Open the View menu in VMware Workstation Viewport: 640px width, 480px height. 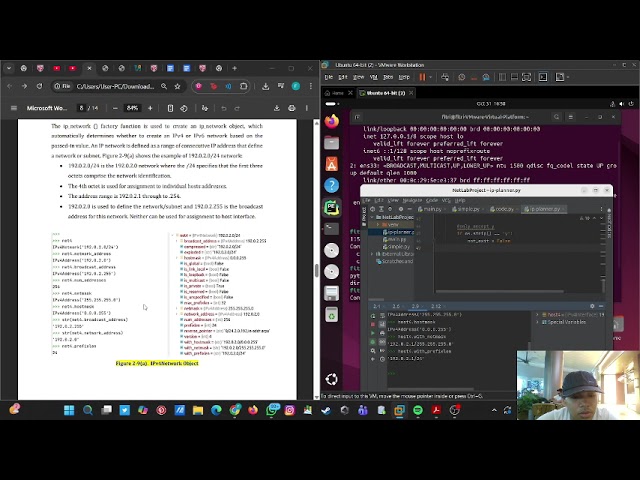(358, 77)
